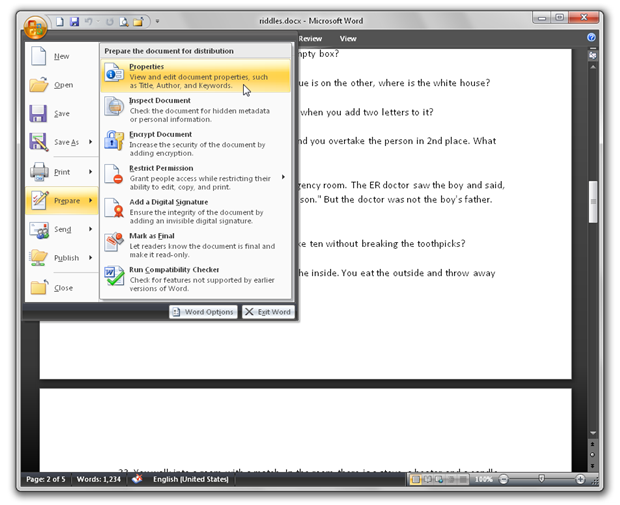Click the zoom slider handle in status bar
This screenshot has height=505, width=620.
pyautogui.click(x=541, y=479)
